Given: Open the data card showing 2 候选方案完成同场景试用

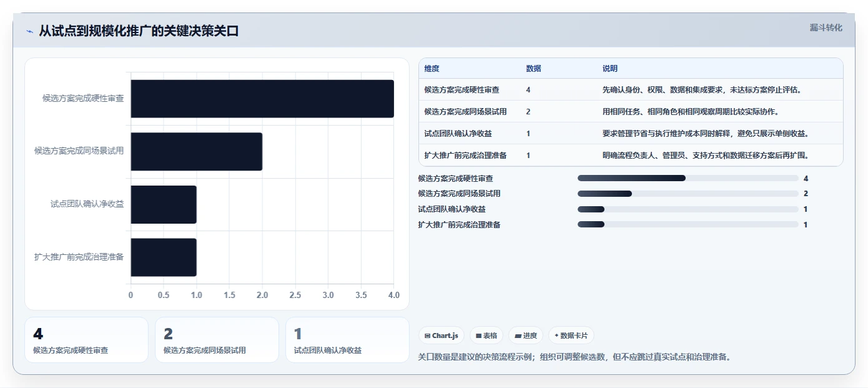Looking at the screenshot, I should coord(217,340).
